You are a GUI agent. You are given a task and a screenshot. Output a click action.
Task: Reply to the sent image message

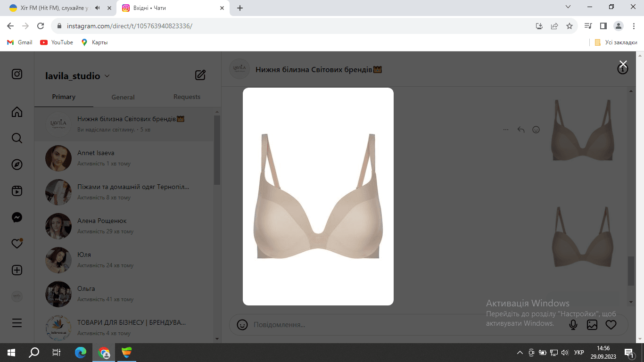(x=521, y=130)
